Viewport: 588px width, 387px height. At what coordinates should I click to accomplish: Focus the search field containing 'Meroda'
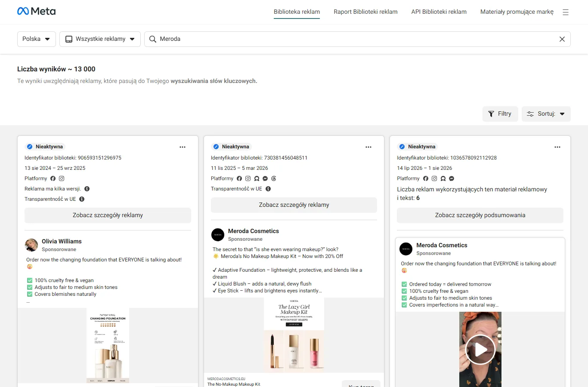click(357, 39)
